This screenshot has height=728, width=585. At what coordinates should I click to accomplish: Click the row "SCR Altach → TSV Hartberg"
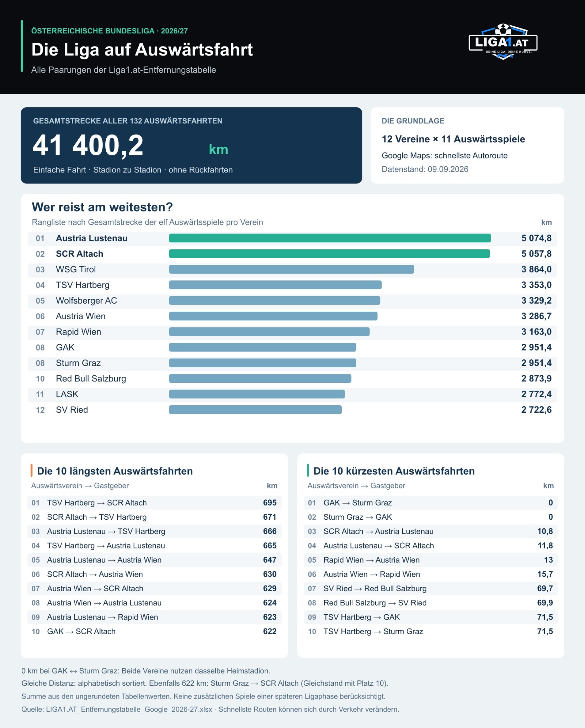pos(154,517)
